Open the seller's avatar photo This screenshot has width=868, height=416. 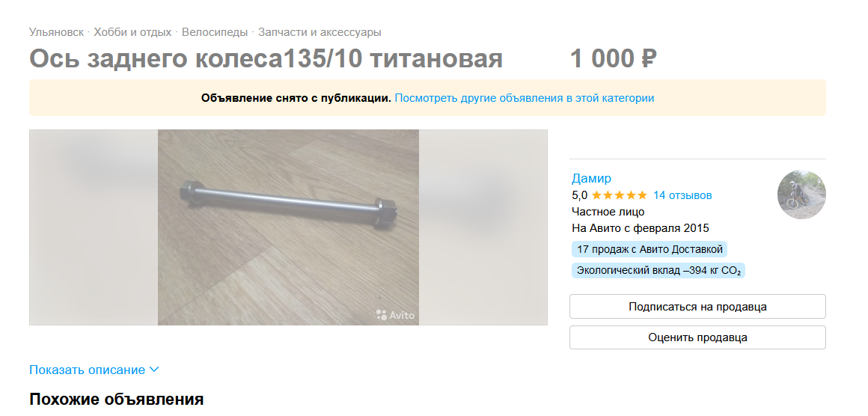[x=801, y=195]
